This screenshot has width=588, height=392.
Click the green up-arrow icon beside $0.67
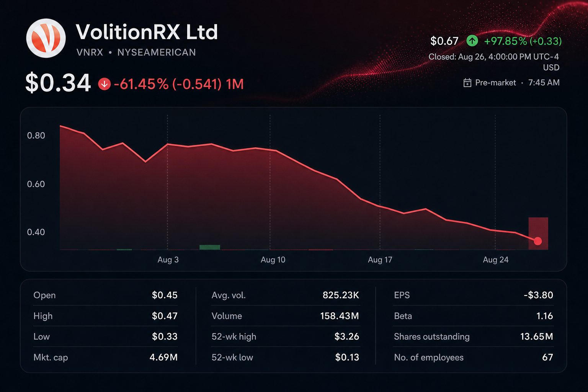(x=472, y=41)
